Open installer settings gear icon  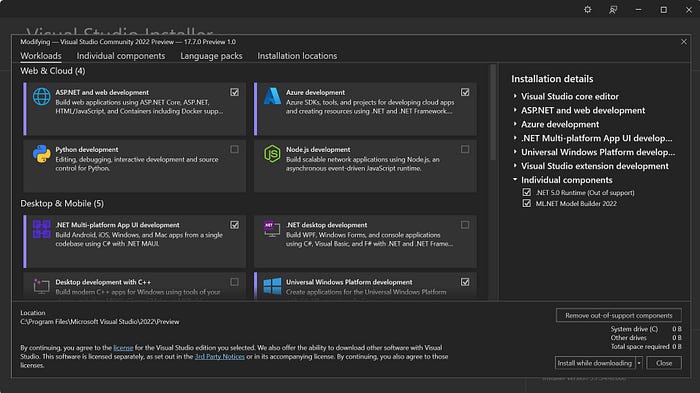point(588,9)
